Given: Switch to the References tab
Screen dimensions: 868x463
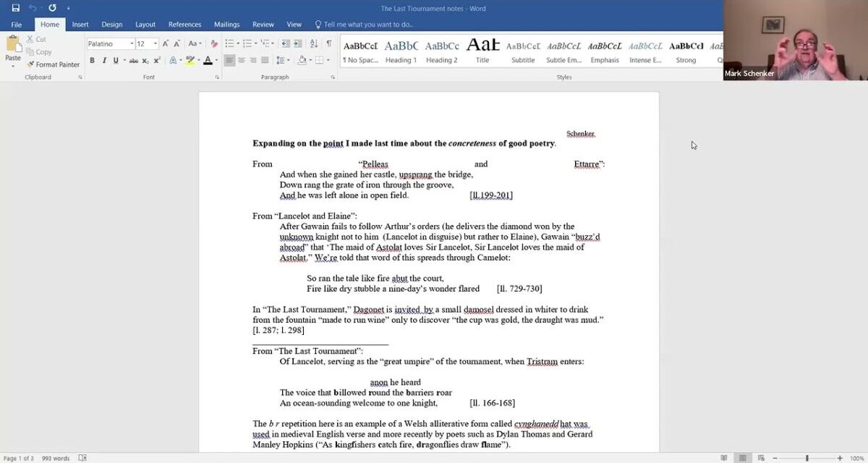Looking at the screenshot, I should pyautogui.click(x=184, y=25).
